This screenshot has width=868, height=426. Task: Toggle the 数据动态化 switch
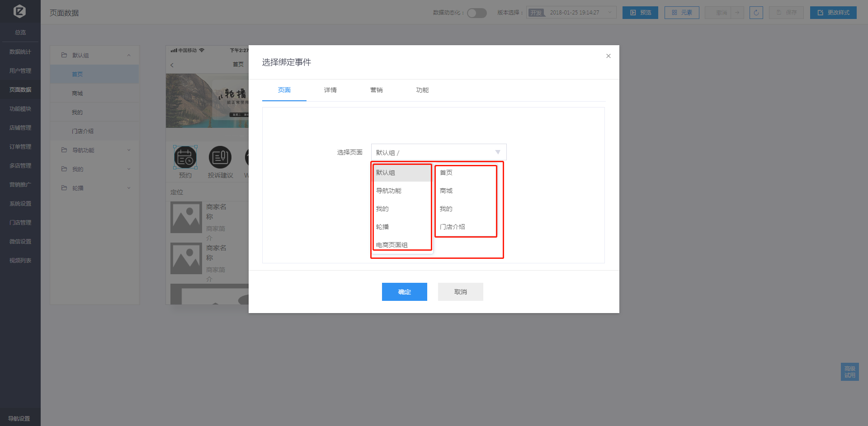coord(476,13)
